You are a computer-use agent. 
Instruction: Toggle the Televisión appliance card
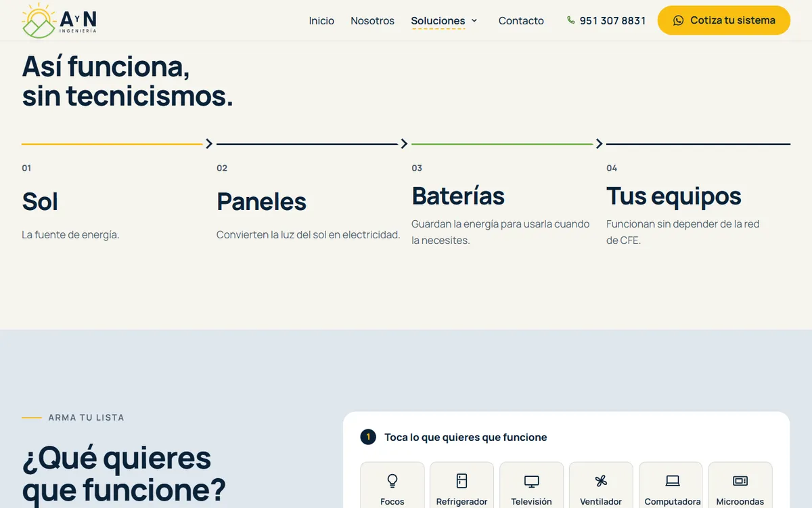point(532,485)
